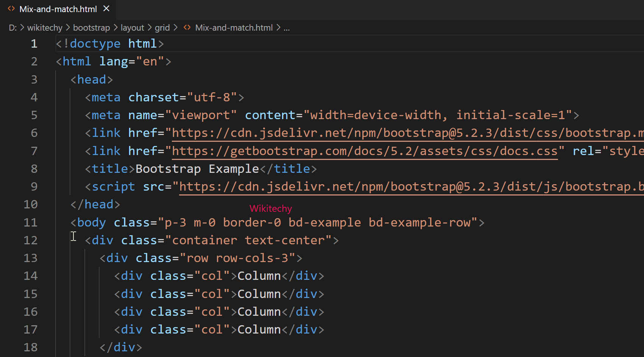Click the doctype declaration on line 1
The image size is (644, 357).
coord(110,43)
